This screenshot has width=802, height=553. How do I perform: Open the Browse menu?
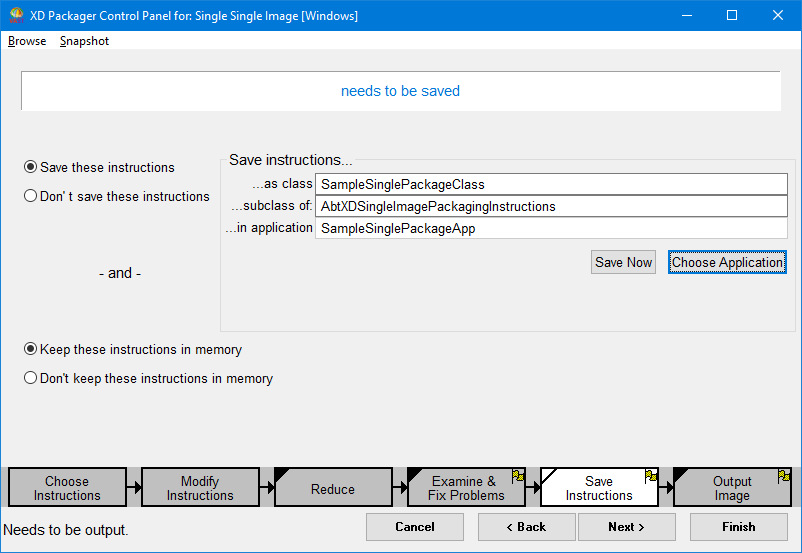[x=27, y=41]
